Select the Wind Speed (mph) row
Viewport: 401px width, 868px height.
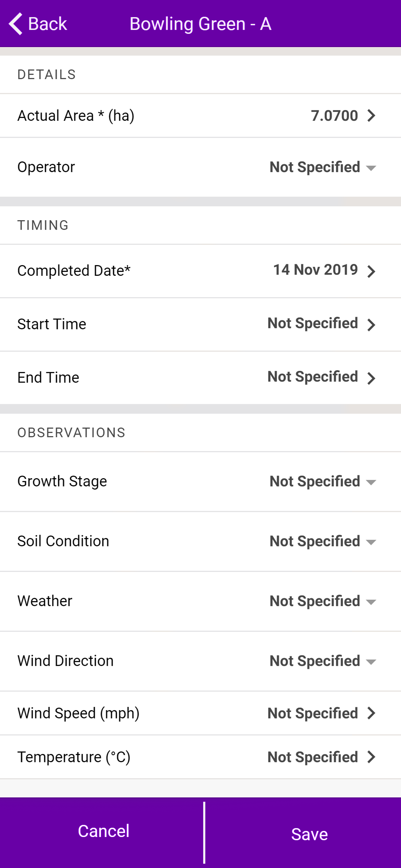[200, 713]
